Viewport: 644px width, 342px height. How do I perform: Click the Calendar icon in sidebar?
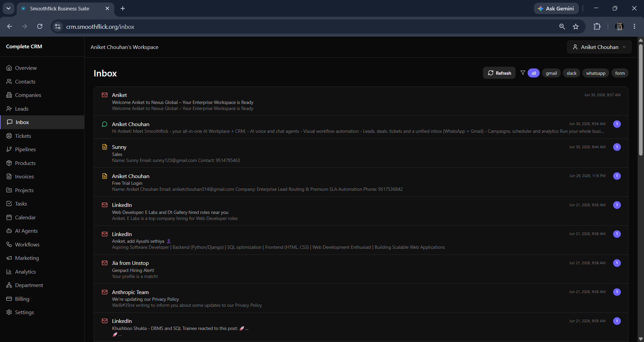[9, 217]
